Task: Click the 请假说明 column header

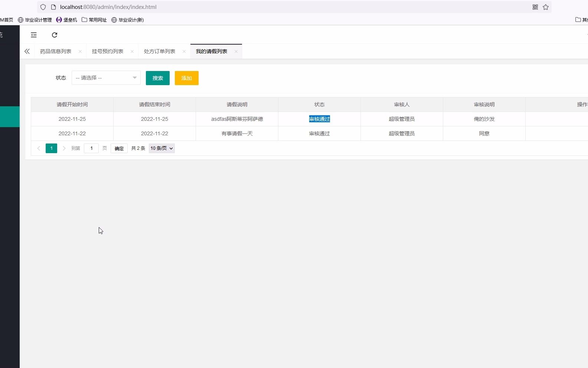Action: point(237,104)
